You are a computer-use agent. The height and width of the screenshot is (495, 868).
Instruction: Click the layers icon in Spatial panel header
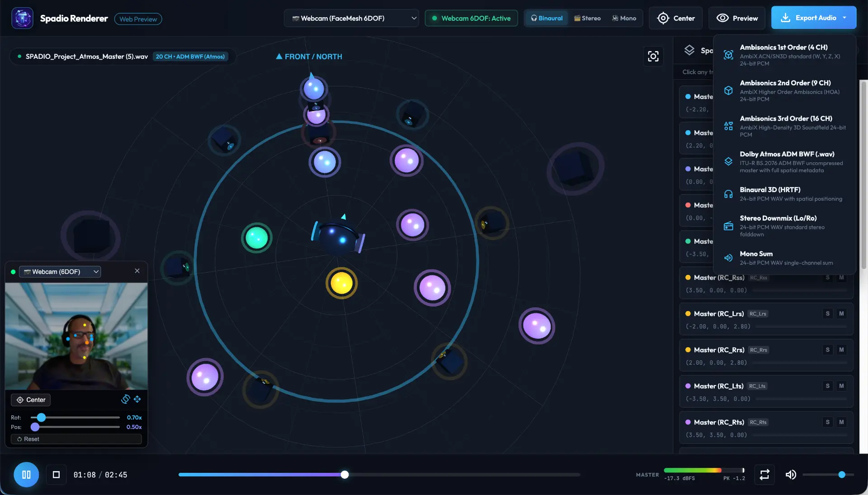(x=689, y=50)
